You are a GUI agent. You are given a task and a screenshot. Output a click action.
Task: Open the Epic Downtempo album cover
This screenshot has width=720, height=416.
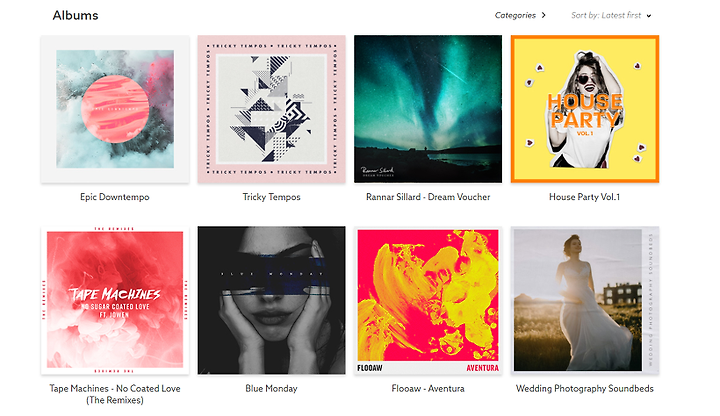[x=115, y=109]
